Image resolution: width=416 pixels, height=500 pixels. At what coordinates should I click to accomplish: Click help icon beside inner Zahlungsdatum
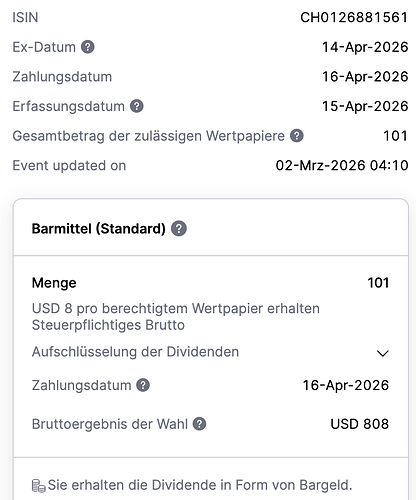tap(143, 385)
